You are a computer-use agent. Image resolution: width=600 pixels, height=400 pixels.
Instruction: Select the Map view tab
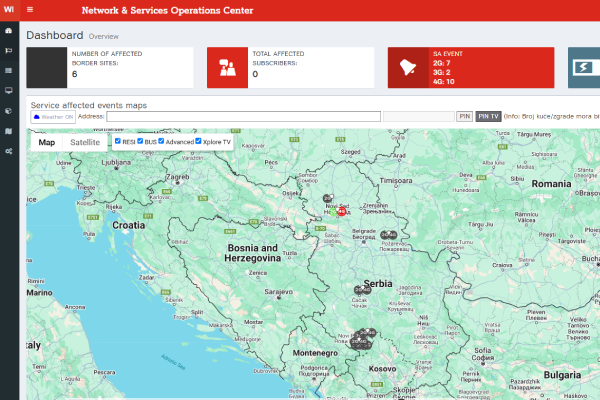click(x=46, y=142)
